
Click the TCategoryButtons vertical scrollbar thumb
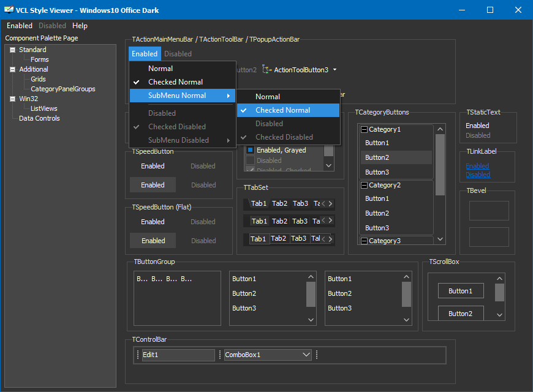(440, 165)
